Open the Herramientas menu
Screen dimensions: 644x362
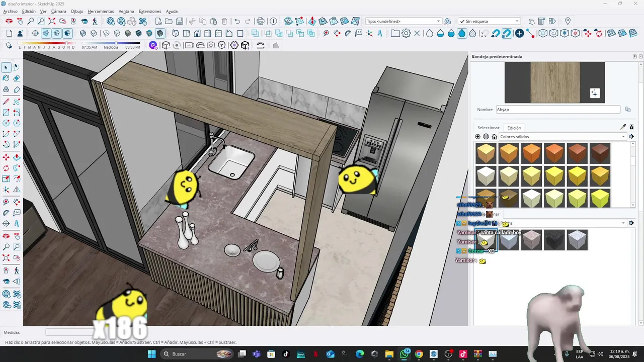pyautogui.click(x=101, y=11)
